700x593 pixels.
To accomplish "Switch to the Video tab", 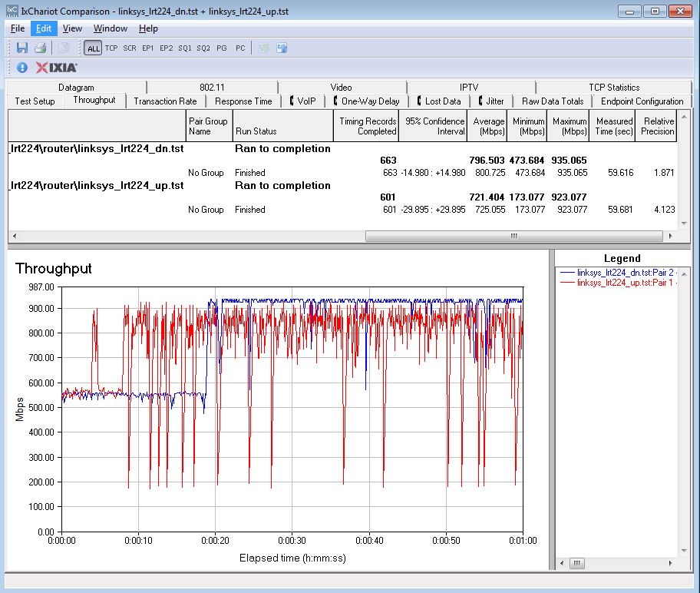I will point(341,88).
